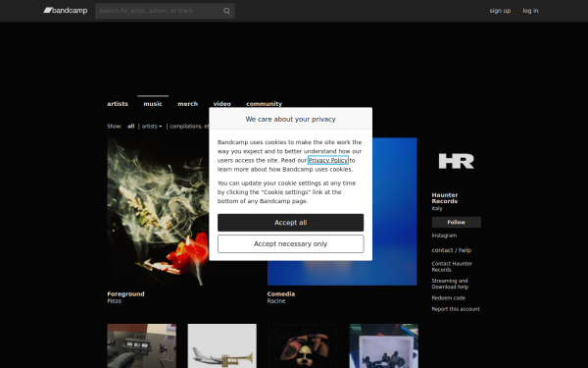588x368 pixels.
Task: Open the airplane and trumpet album thumbnail
Action: coord(222,345)
